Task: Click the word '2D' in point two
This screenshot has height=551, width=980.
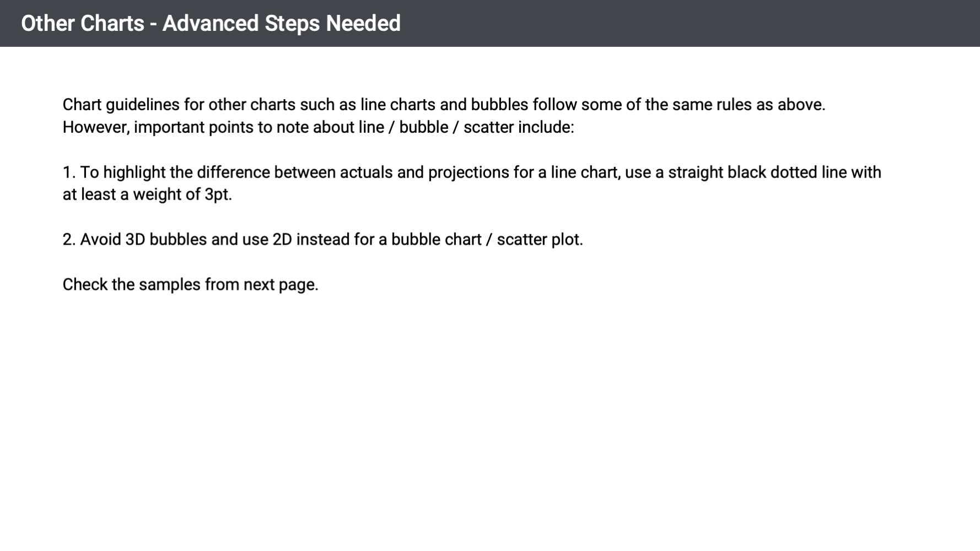Action: point(282,240)
